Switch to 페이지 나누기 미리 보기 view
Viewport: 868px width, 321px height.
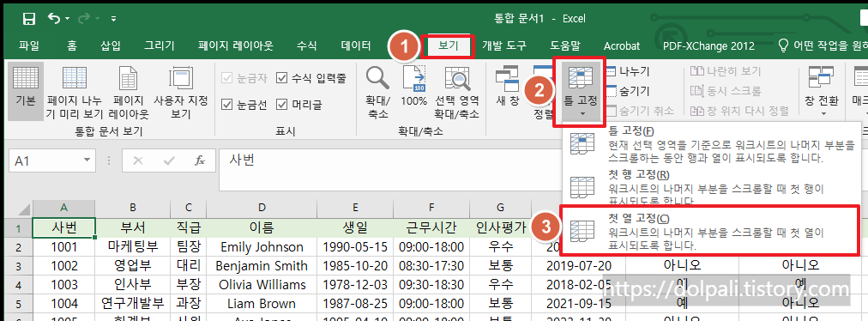[75, 92]
